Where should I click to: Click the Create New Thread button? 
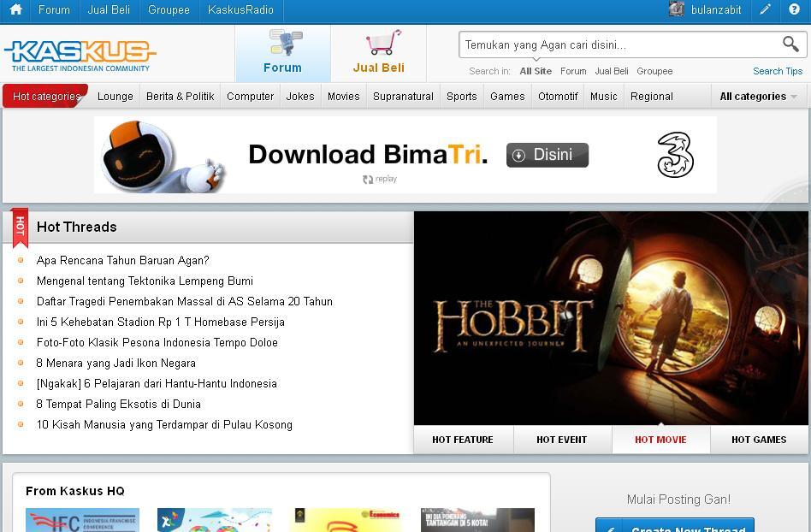pyautogui.click(x=674, y=525)
